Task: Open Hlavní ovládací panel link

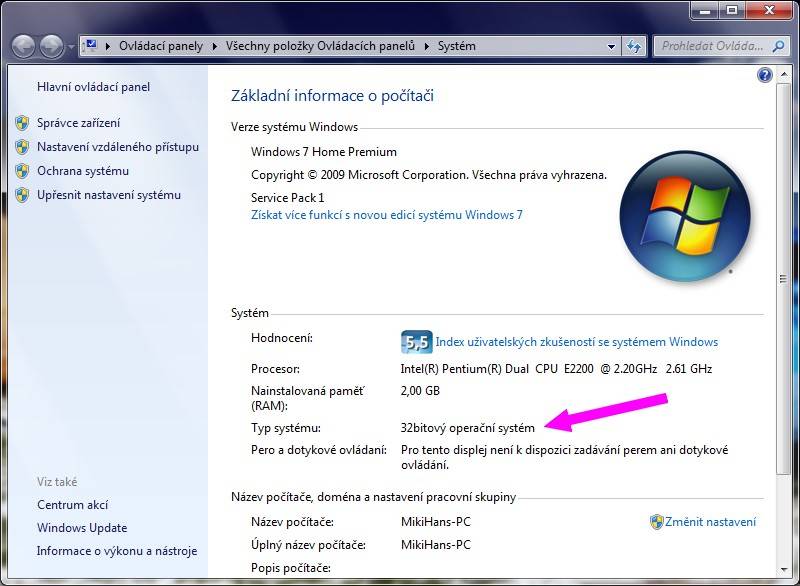Action: [x=93, y=87]
